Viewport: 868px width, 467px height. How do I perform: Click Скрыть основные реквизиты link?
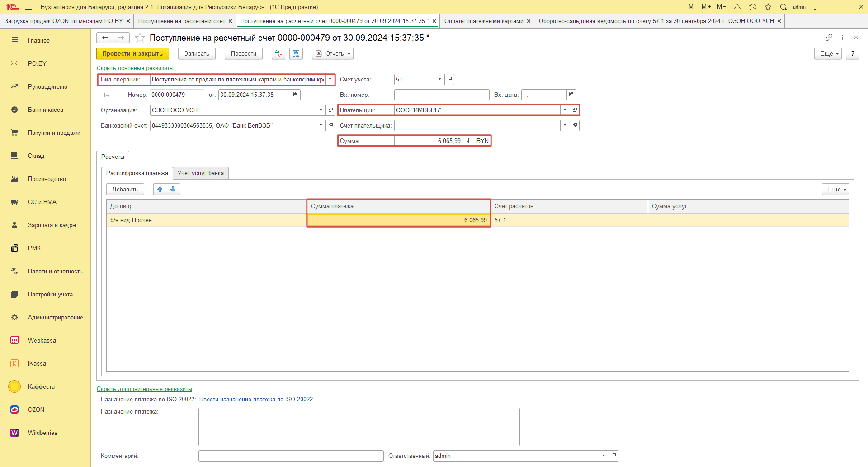click(x=135, y=68)
